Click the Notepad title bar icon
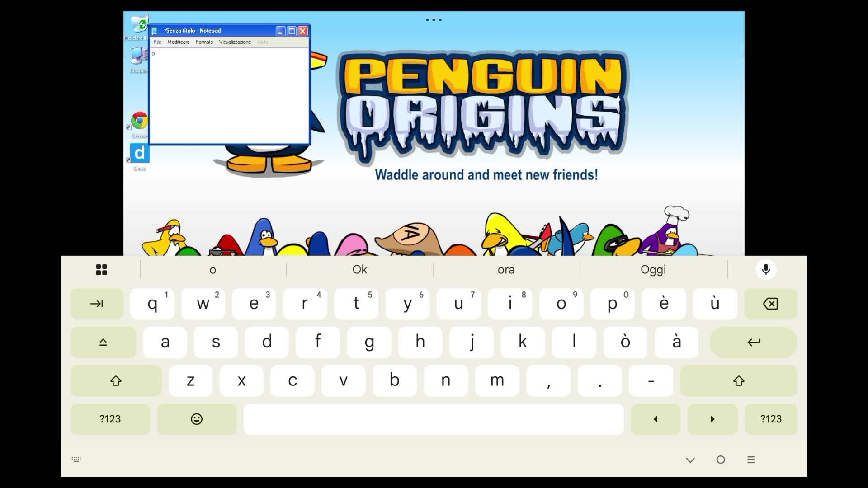This screenshot has width=868, height=488. click(x=155, y=31)
